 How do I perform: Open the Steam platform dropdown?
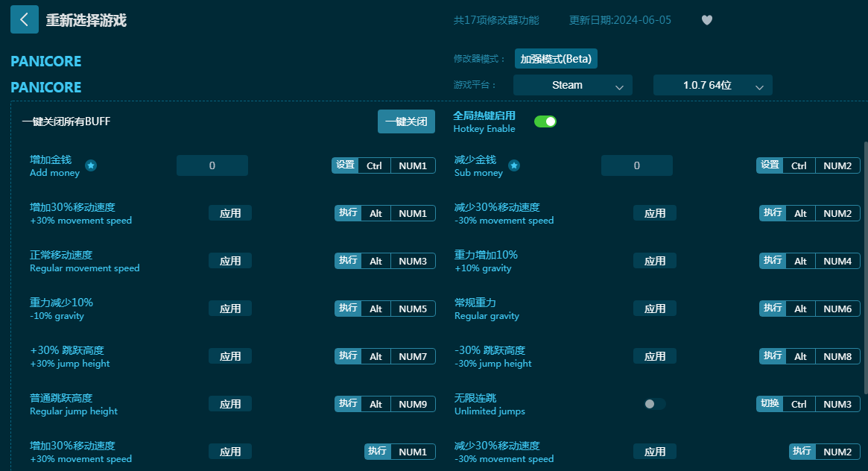pos(572,85)
